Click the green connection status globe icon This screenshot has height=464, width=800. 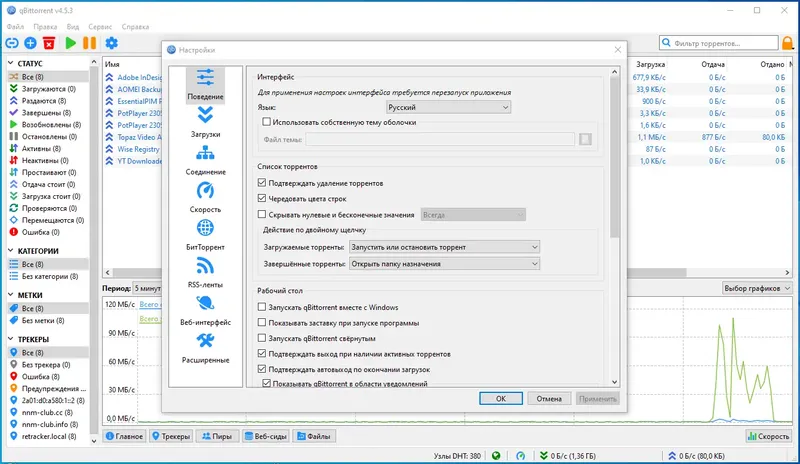(496, 455)
